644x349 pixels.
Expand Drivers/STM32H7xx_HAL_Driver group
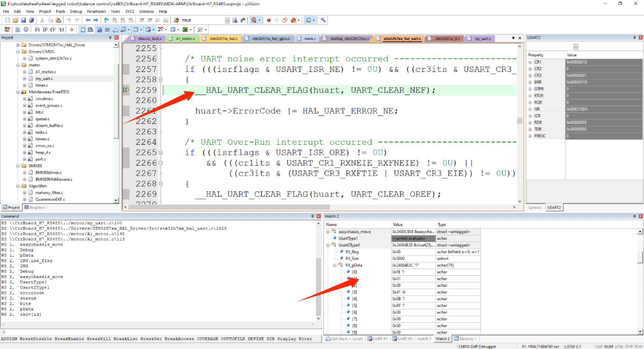click(x=18, y=45)
